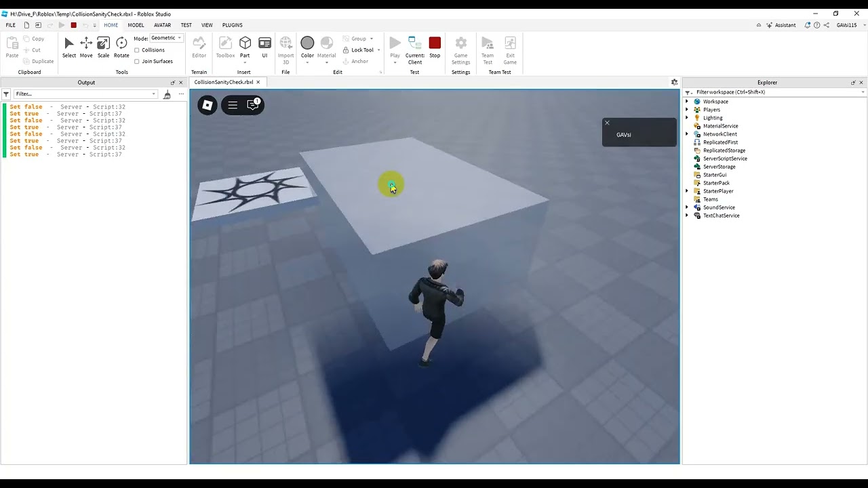
Task: Activate the Scale tool
Action: click(x=103, y=47)
